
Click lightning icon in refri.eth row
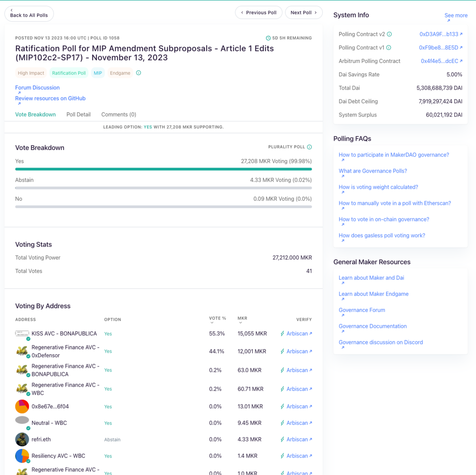(x=283, y=439)
